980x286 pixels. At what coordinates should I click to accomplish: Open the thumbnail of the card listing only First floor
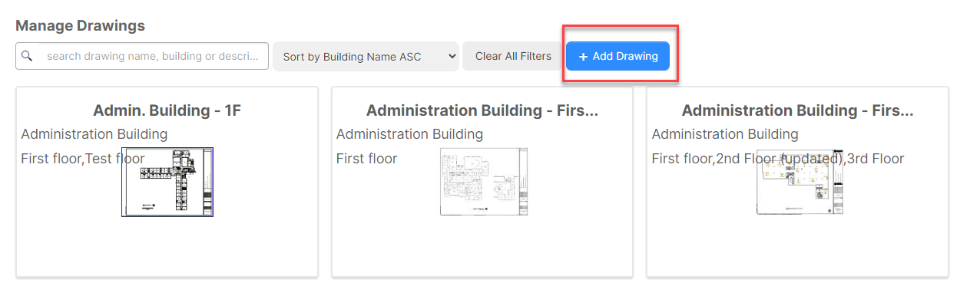483,182
